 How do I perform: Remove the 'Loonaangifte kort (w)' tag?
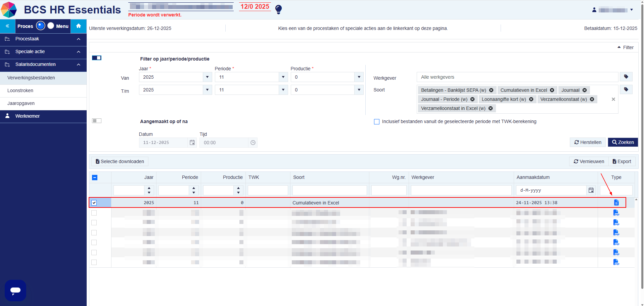point(531,99)
